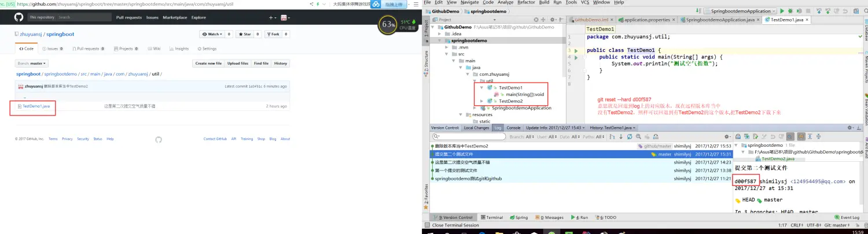The height and width of the screenshot is (234, 868).
Task: Open the SpringbootdemoApplication run configuration dropdown
Action: pos(740,11)
